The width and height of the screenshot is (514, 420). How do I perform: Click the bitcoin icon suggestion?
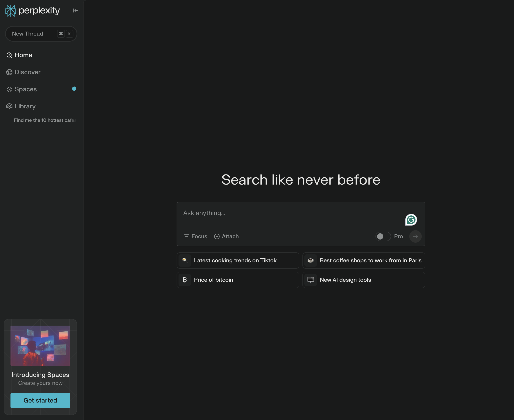click(185, 280)
